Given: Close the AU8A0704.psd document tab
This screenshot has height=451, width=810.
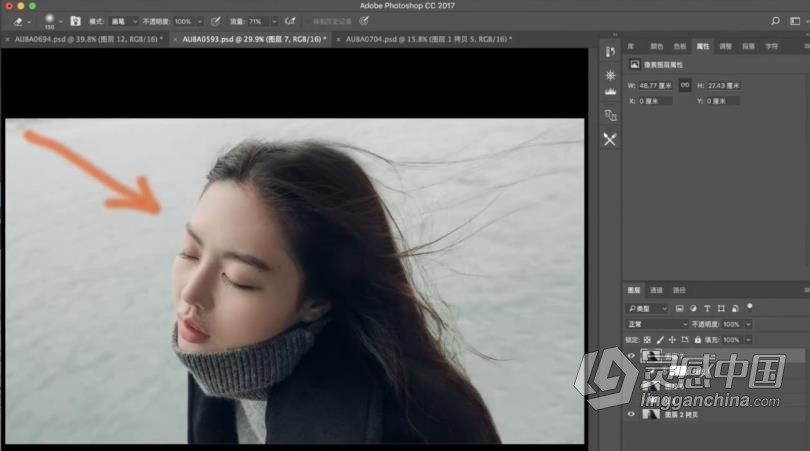Looking at the screenshot, I should 338,39.
